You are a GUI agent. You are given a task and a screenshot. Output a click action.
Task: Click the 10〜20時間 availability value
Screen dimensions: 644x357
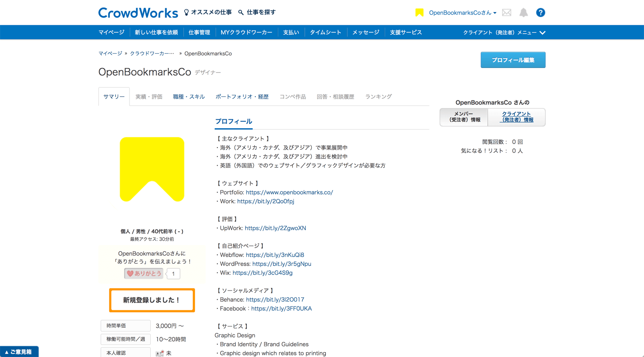171,339
